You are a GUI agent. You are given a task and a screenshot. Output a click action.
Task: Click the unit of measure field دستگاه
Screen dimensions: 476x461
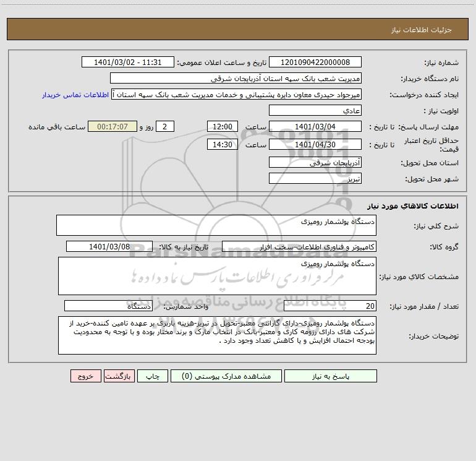pyautogui.click(x=108, y=306)
